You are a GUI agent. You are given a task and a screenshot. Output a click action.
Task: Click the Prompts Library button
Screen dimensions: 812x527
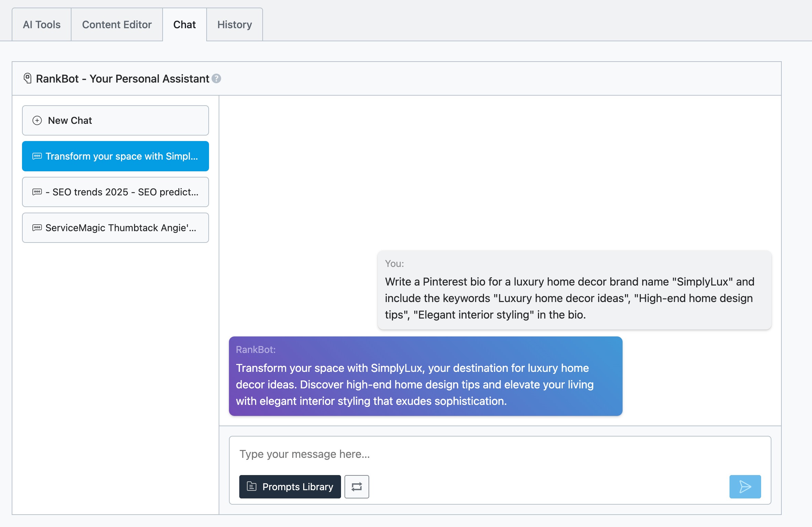click(x=290, y=486)
